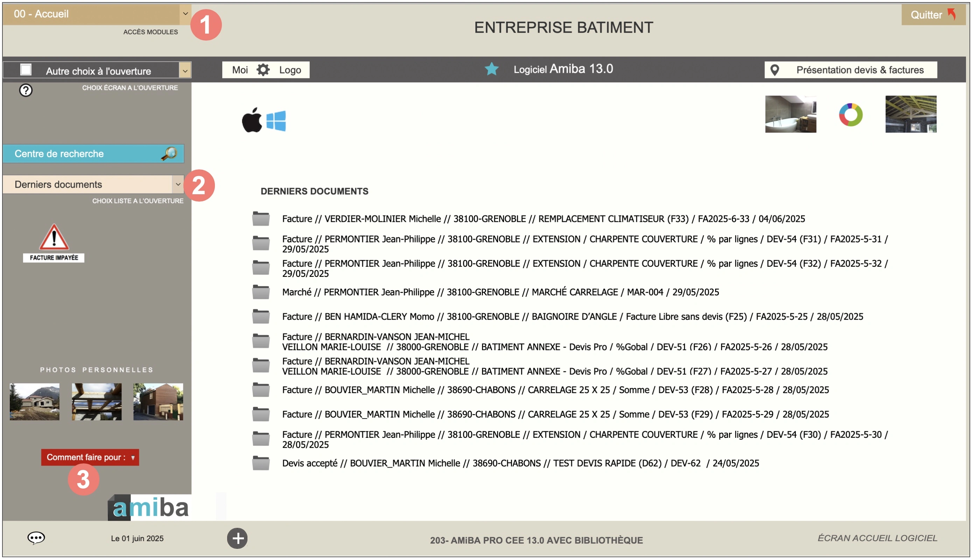Screen dimensions: 973x560
Task: Open the Derniers documents list dropdown
Action: pos(178,184)
